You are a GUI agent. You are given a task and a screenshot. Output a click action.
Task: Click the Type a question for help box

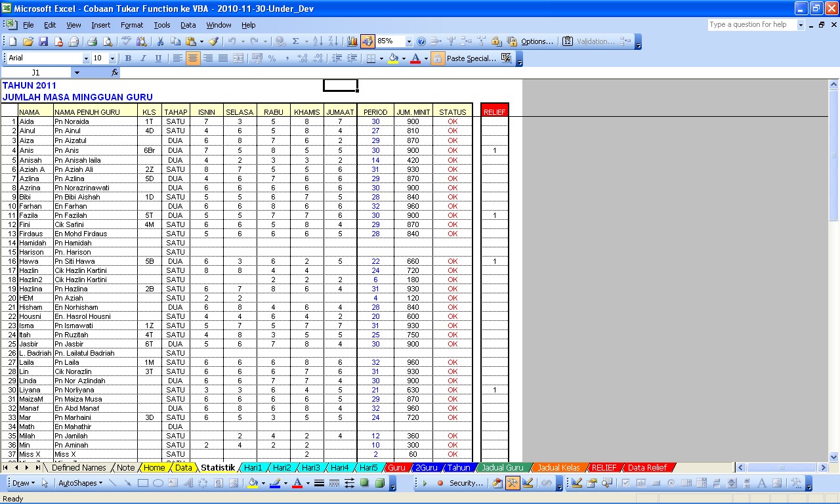[x=751, y=25]
